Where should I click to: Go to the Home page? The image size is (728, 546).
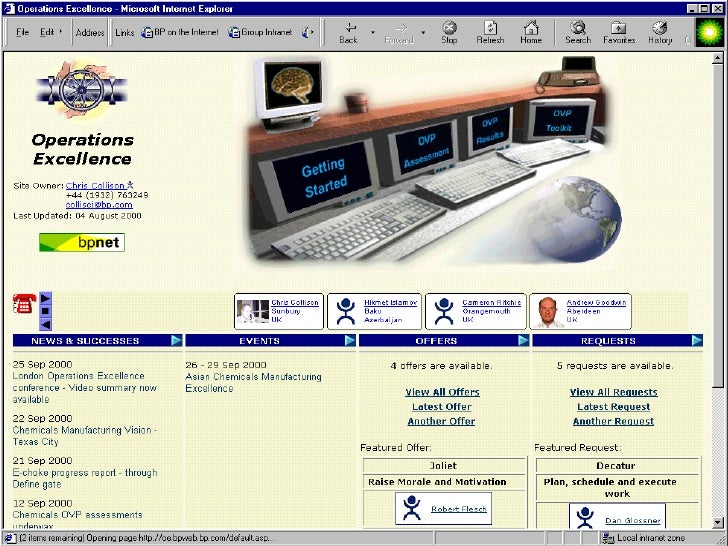(x=531, y=32)
